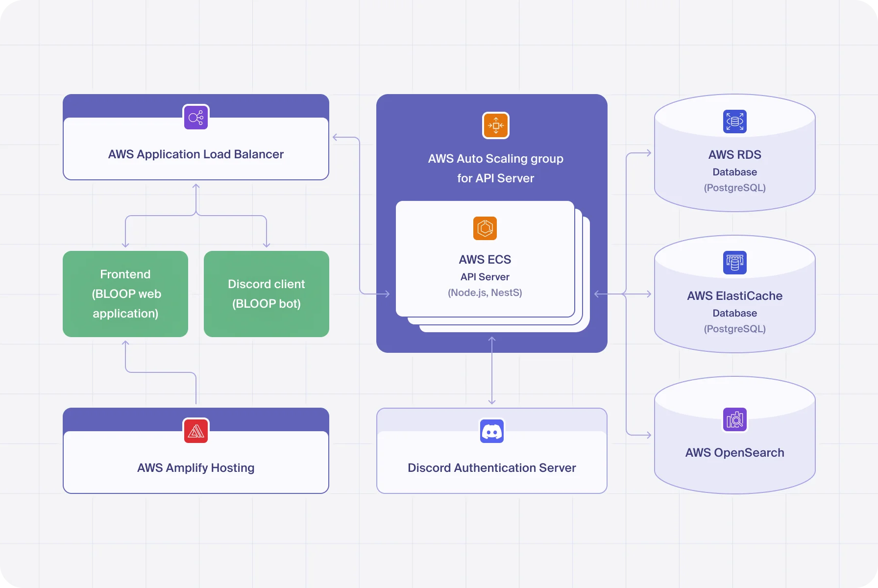Select the Frontend BLOOP web application node
This screenshot has height=588, width=878.
125,294
